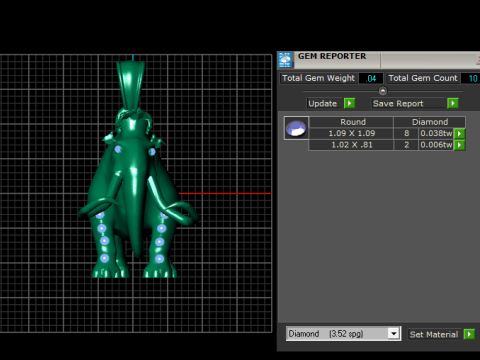The width and height of the screenshot is (480, 360).
Task: Collapse the gem totals section arrow
Action: [x=383, y=91]
